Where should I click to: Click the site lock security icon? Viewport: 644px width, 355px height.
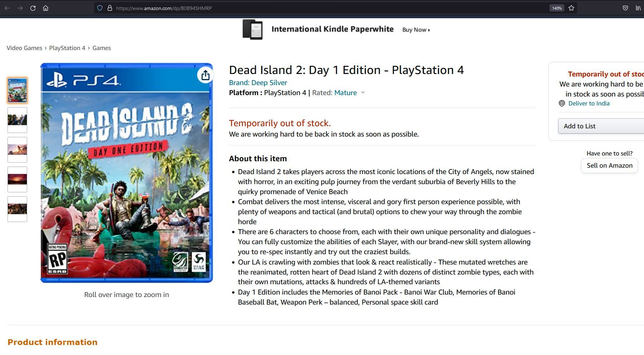(x=110, y=8)
